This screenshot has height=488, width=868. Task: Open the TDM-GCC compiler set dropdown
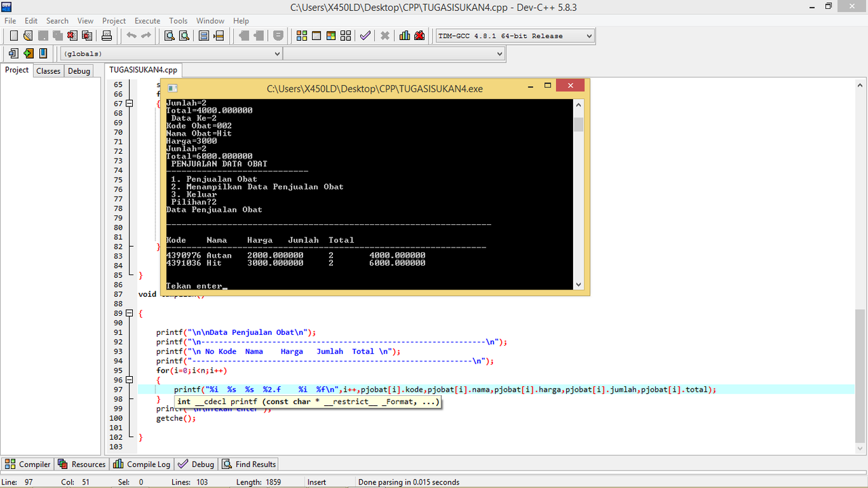coord(589,36)
